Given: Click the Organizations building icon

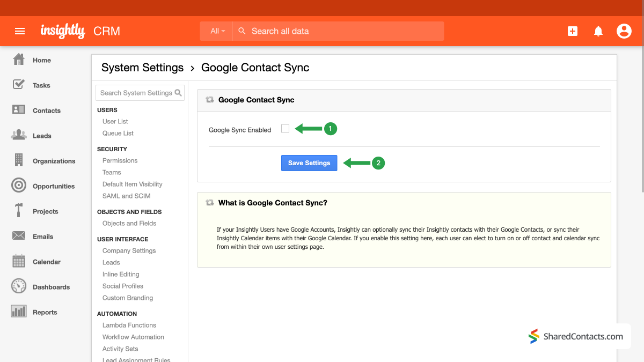Looking at the screenshot, I should click(x=19, y=160).
